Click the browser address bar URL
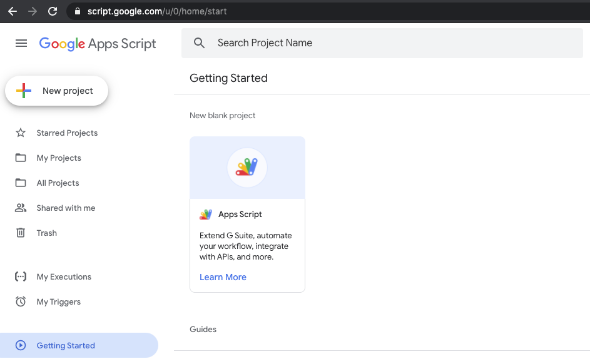Screen dimensions: 590x364 click(x=157, y=11)
